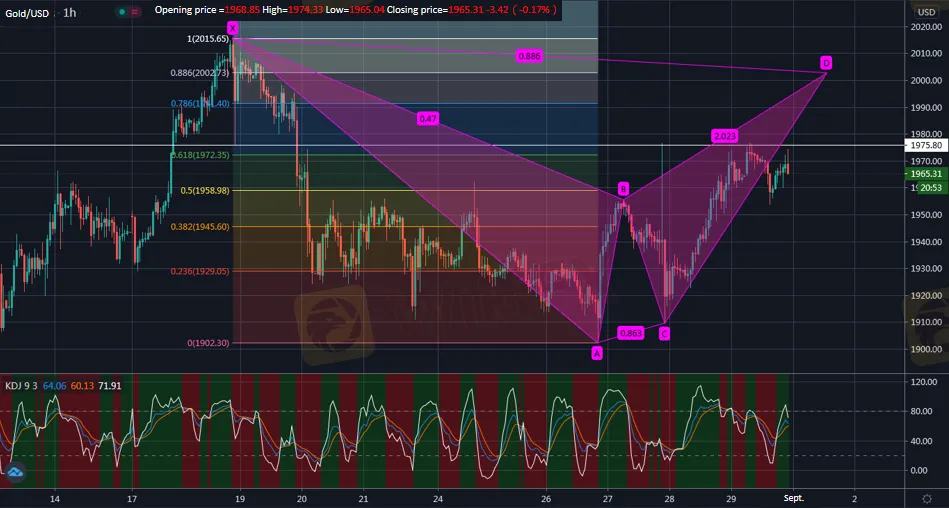The width and height of the screenshot is (949, 508).
Task: Click the Fibonacci level label 1(2015.65)
Action: 208,39
